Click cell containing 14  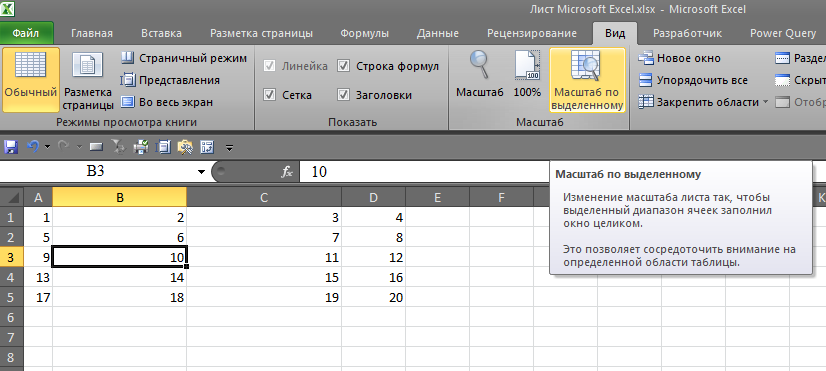(x=120, y=278)
